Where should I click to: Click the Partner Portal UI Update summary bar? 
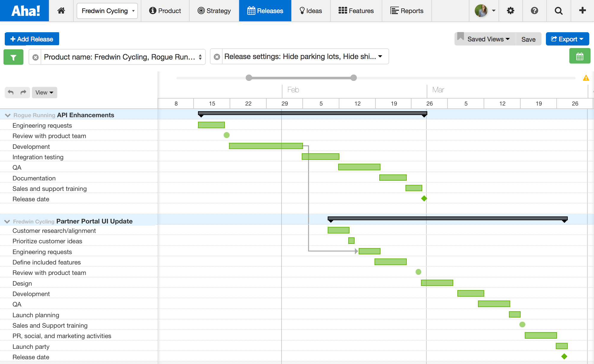[448, 219]
